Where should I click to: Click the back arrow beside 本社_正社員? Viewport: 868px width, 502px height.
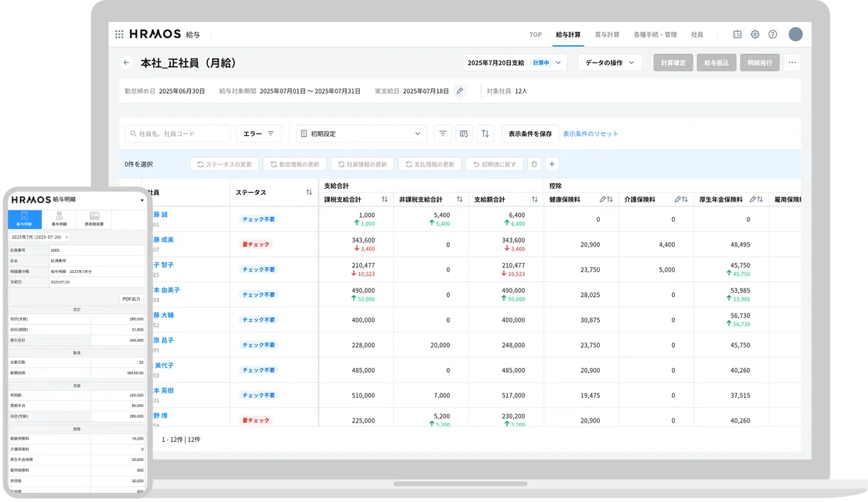pyautogui.click(x=126, y=62)
